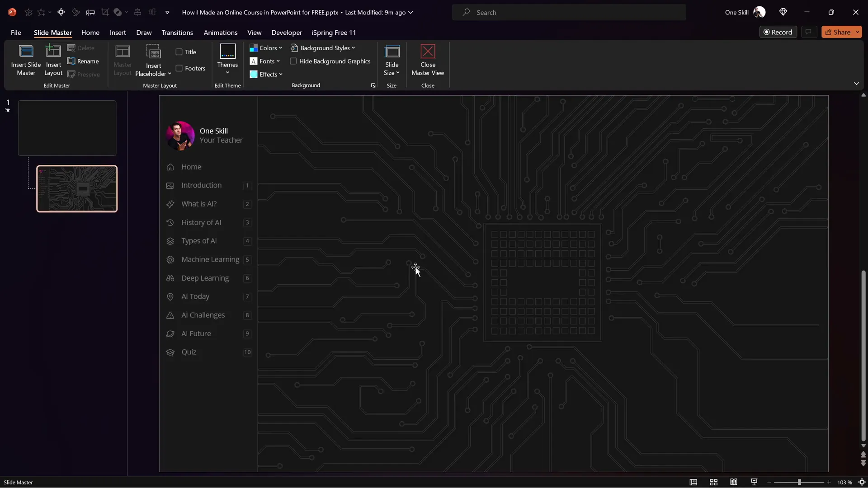
Task: Click the presenter photo on slide
Action: coord(180,136)
